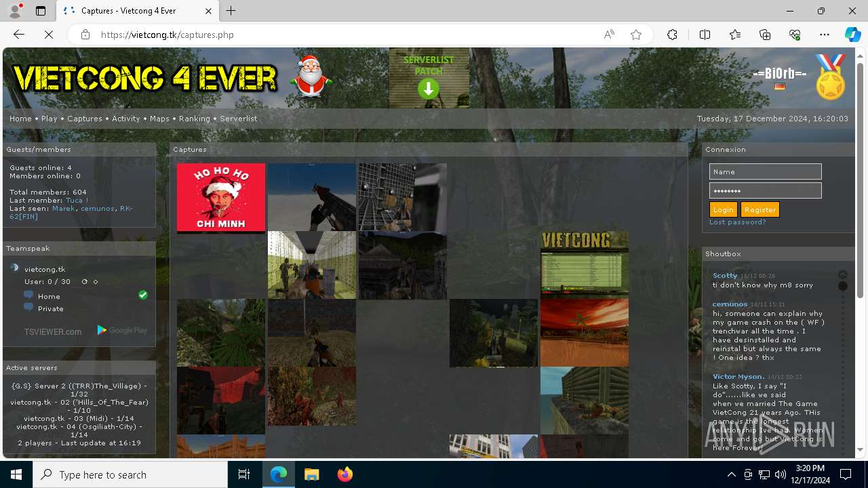Click the German flag under BiOrb
Viewport: 868px width, 488px height.
point(780,87)
